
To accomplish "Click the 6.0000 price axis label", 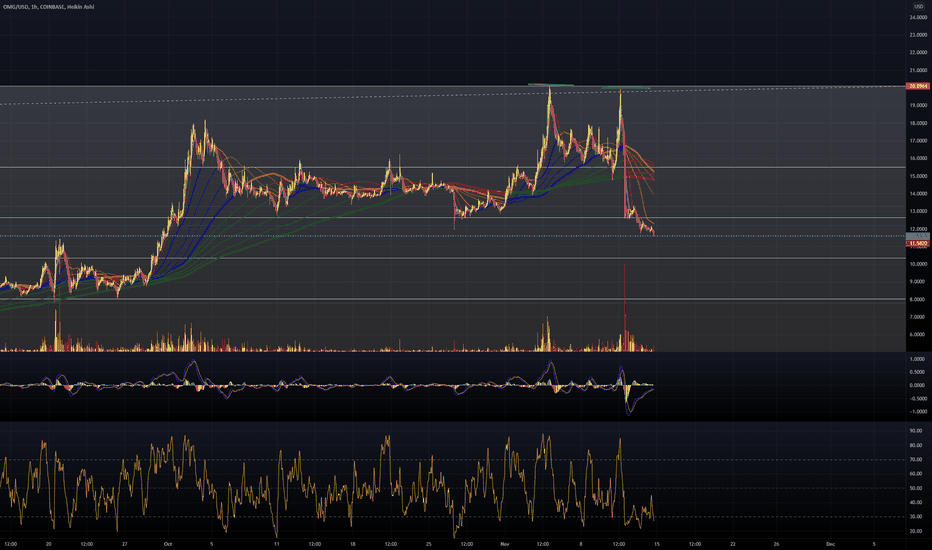I will click(x=918, y=335).
